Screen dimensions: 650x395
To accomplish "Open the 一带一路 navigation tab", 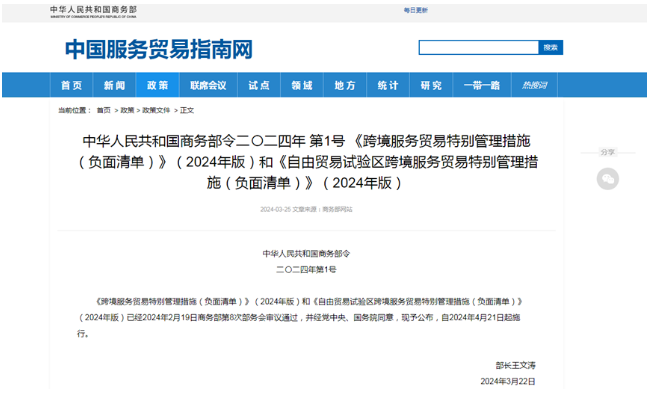I will pos(482,85).
